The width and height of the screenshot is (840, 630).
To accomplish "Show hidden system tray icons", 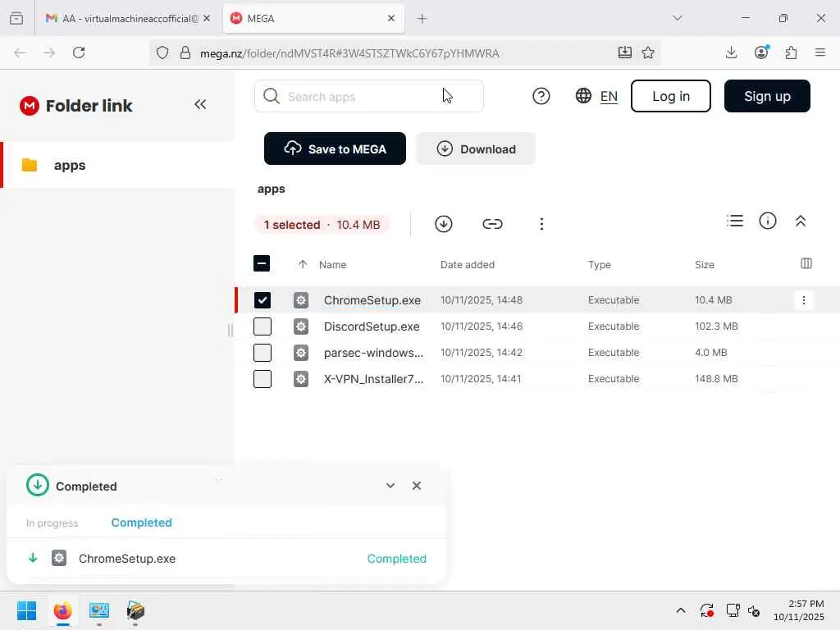I will click(x=680, y=610).
